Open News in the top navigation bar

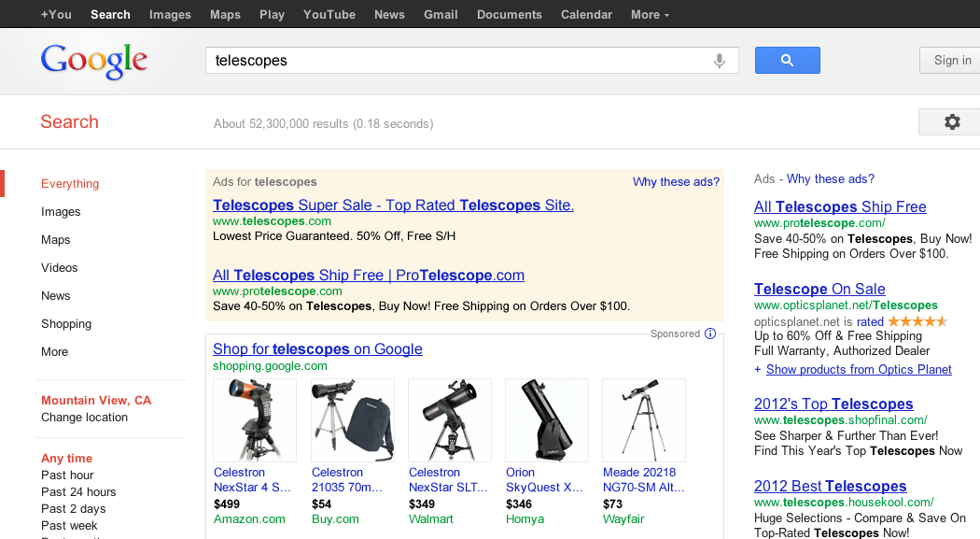point(389,14)
